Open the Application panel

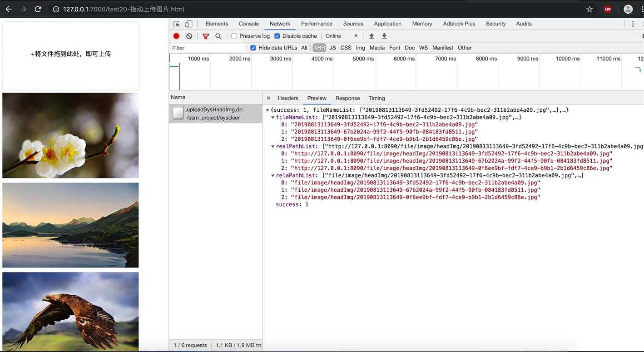[387, 24]
